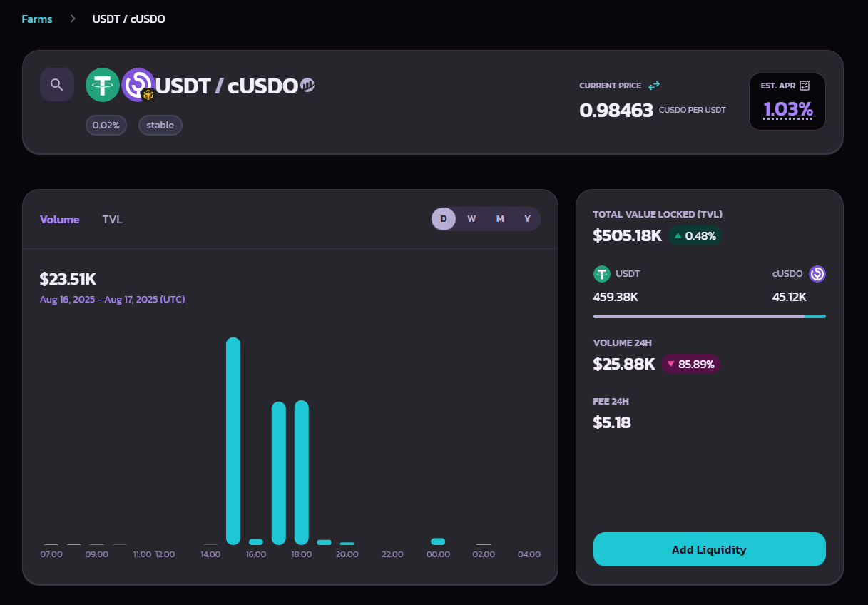Viewport: 868px width, 605px height.
Task: Open the EST. APR box showing 1.03%
Action: [x=787, y=101]
